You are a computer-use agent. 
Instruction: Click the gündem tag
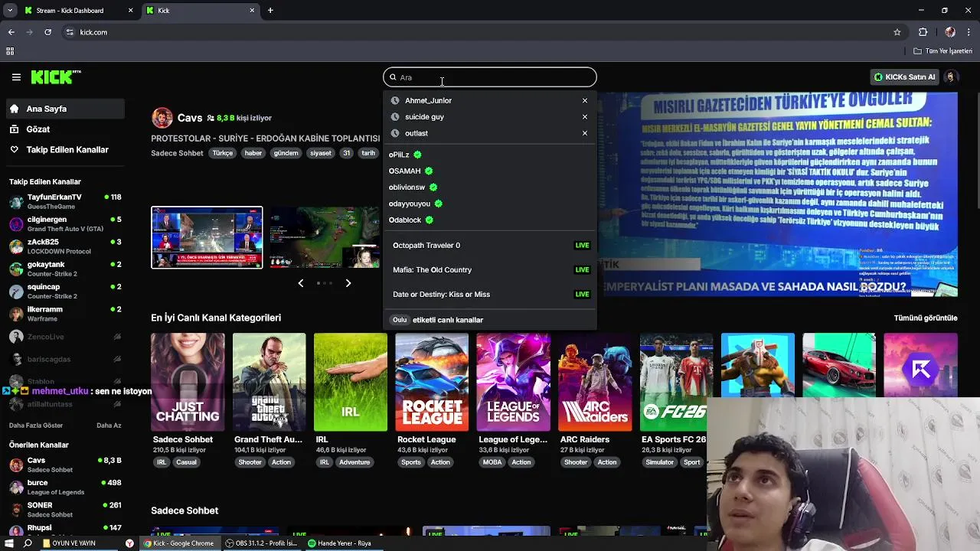click(x=286, y=153)
